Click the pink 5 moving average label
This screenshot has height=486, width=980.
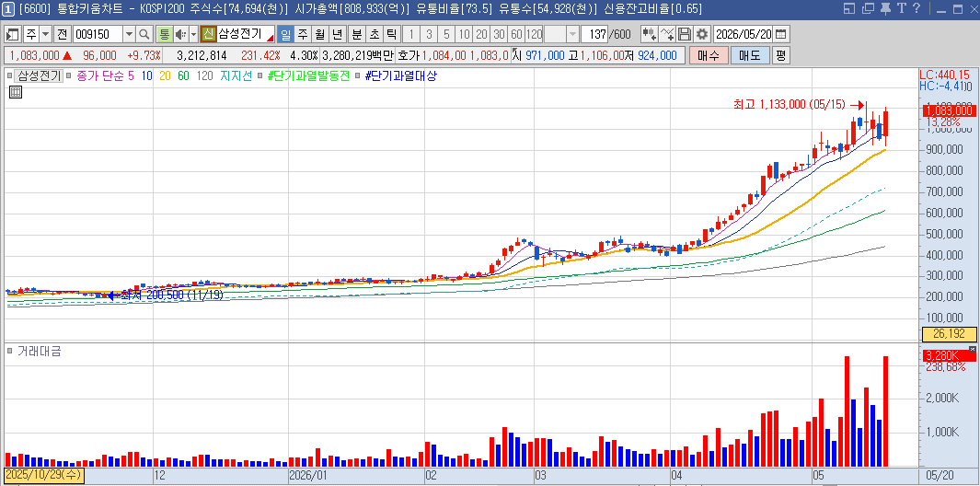pyautogui.click(x=131, y=77)
